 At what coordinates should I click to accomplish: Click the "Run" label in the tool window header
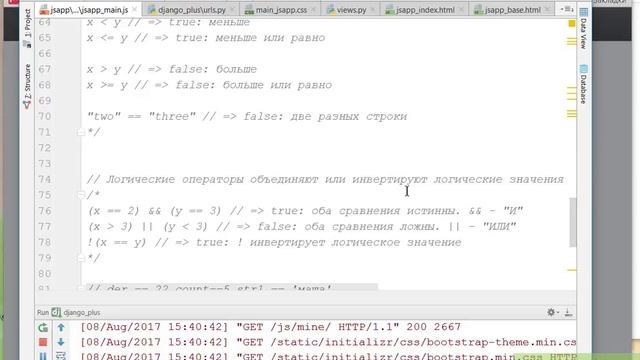43,313
